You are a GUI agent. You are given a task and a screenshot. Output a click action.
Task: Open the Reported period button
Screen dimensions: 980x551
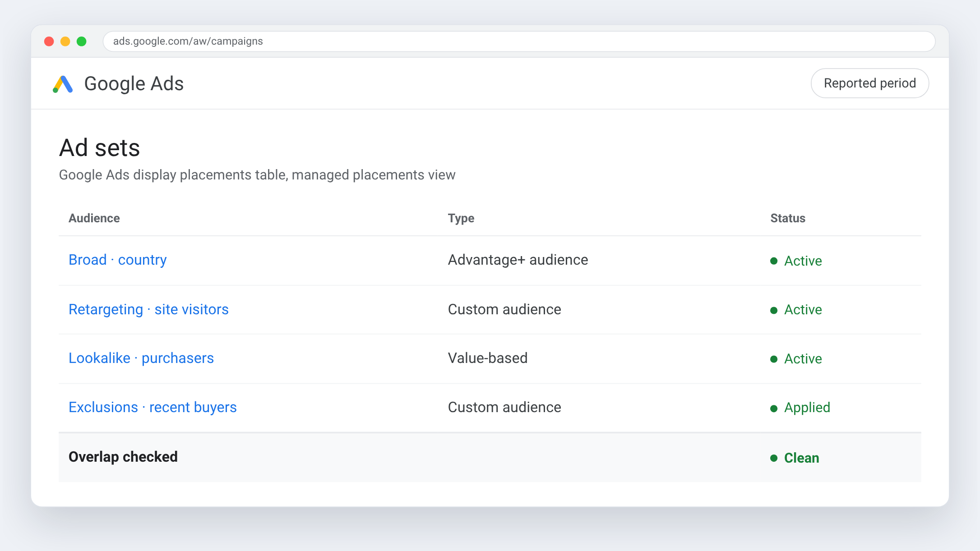click(x=869, y=83)
